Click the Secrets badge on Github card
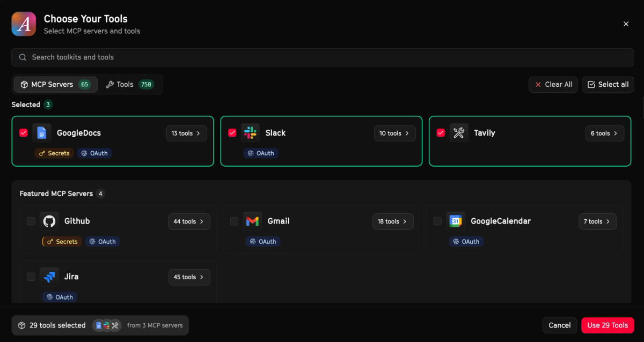This screenshot has width=644, height=342. 62,242
